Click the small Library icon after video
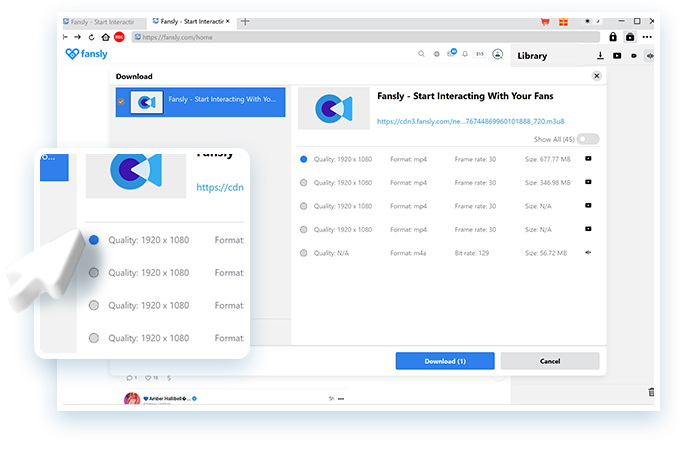684x449 pixels. 634,56
